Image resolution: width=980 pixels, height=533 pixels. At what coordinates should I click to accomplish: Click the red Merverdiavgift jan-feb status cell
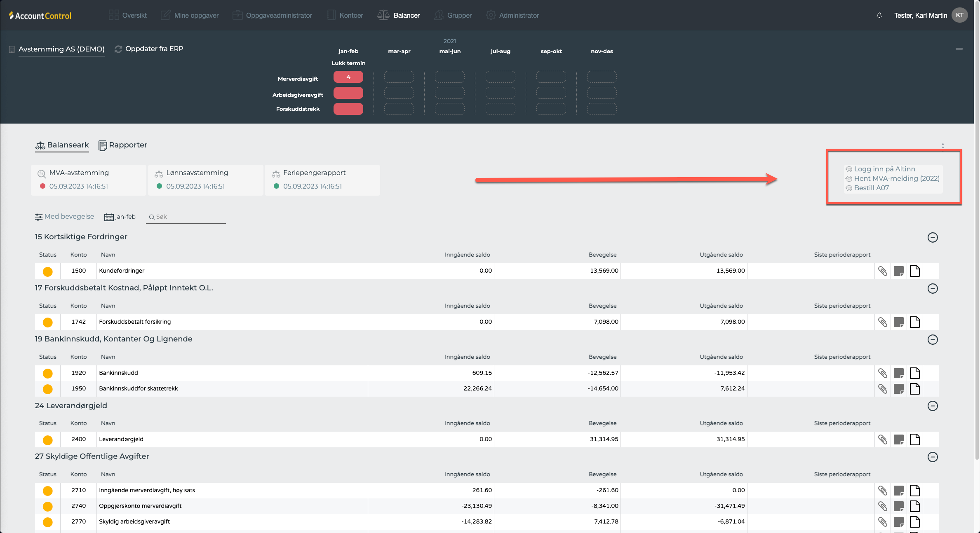click(x=348, y=77)
